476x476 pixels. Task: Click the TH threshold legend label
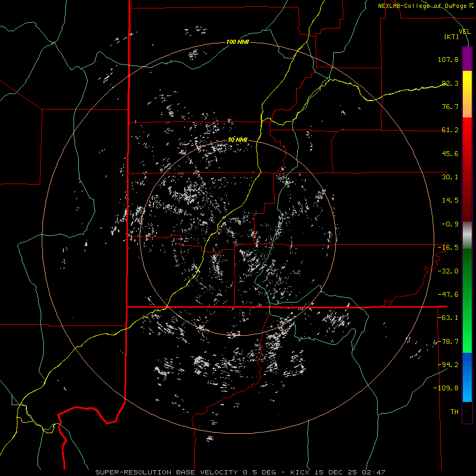point(454,412)
